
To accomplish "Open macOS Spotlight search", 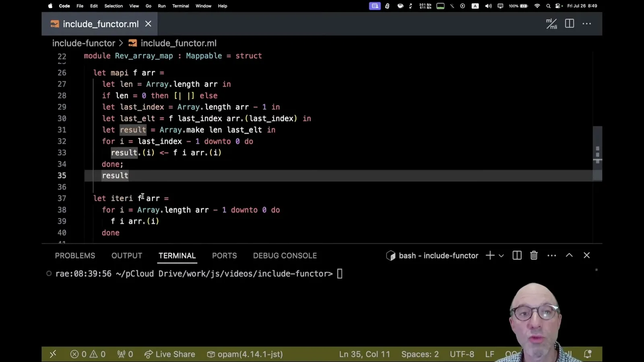I will [x=548, y=6].
